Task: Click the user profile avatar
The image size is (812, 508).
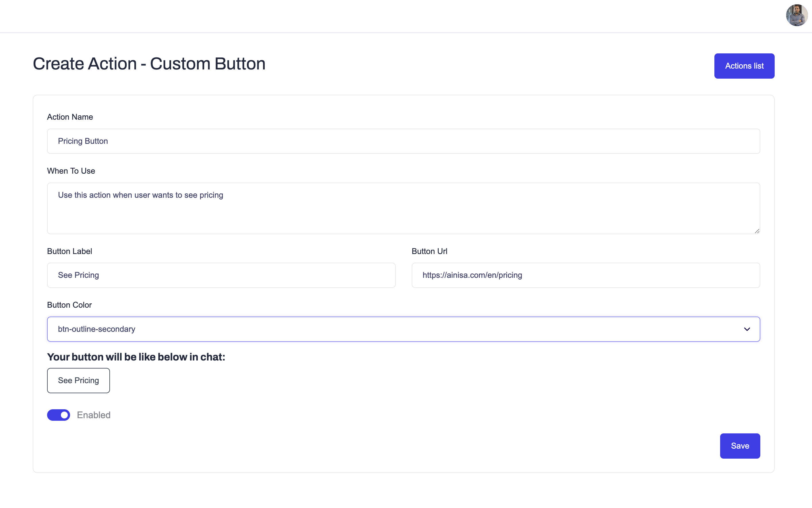Action: [796, 15]
